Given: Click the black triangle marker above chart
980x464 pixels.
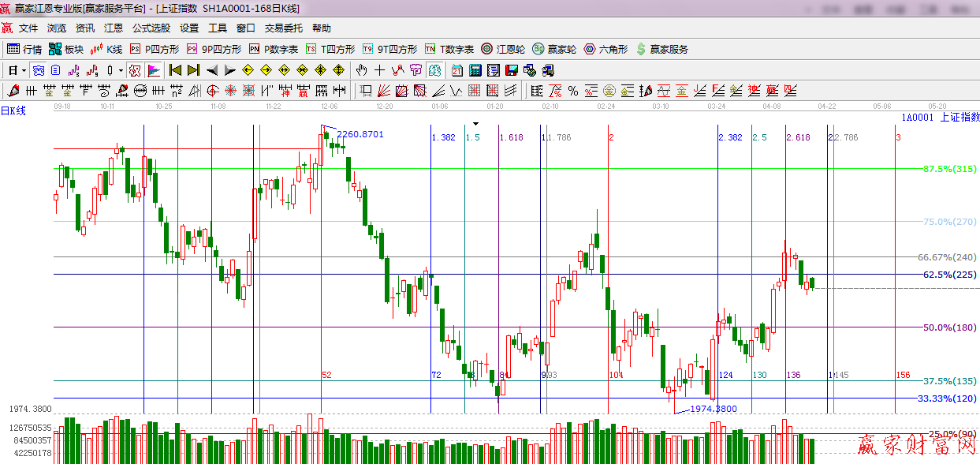Looking at the screenshot, I should 475,124.
